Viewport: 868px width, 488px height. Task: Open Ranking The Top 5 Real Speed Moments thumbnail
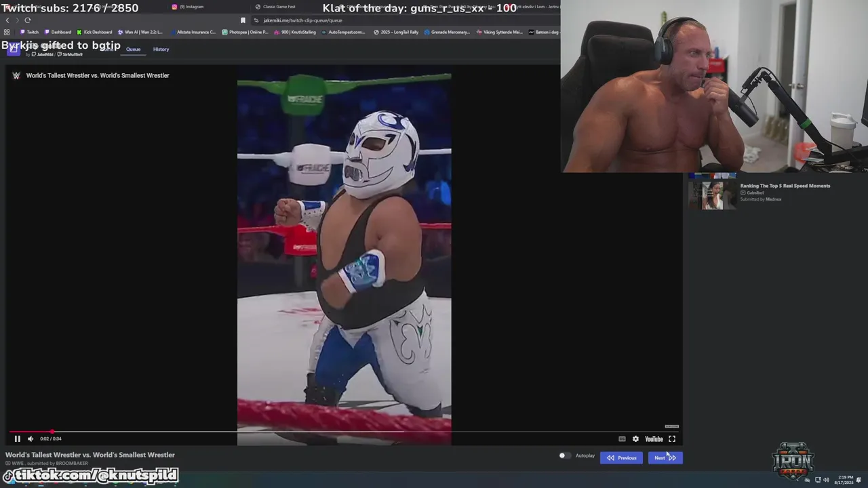coord(712,195)
